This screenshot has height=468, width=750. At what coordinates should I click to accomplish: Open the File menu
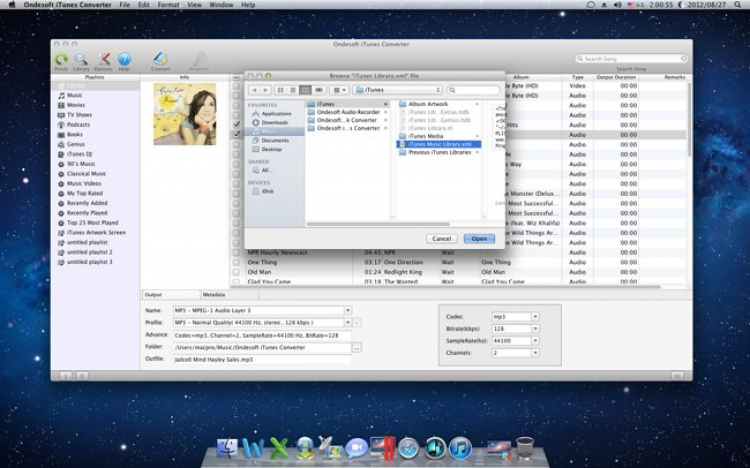[125, 5]
